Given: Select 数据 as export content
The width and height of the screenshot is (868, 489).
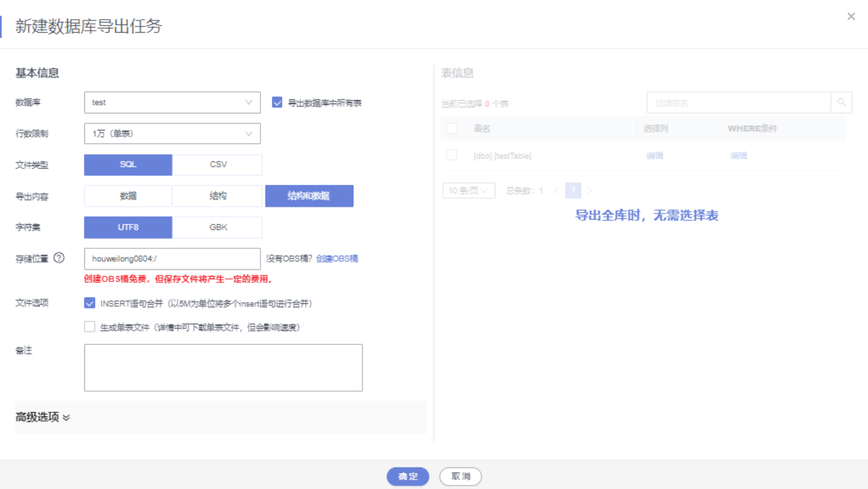Looking at the screenshot, I should pyautogui.click(x=128, y=195).
